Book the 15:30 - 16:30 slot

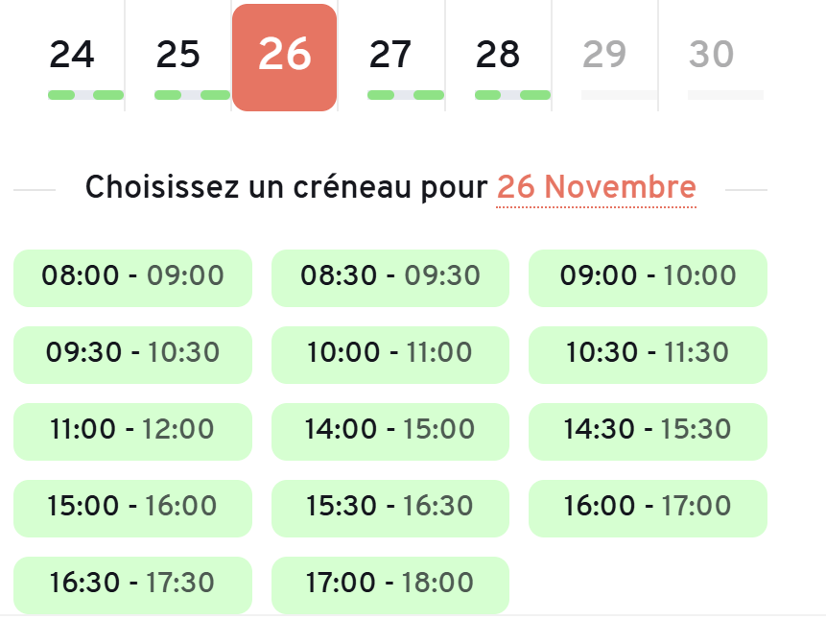click(390, 508)
